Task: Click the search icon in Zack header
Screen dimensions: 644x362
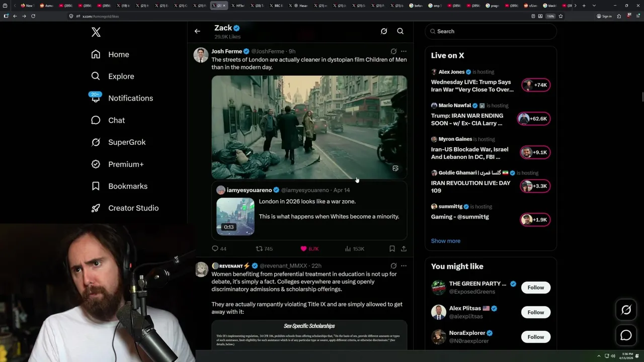Action: (400, 31)
